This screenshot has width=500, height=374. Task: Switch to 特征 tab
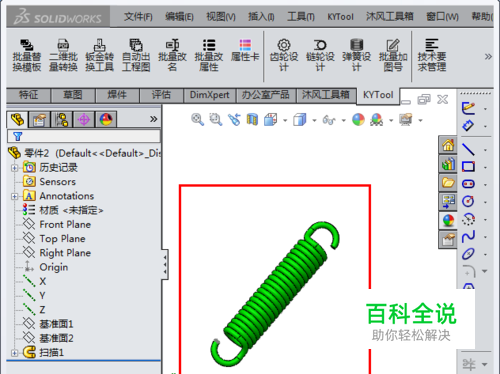click(28, 95)
